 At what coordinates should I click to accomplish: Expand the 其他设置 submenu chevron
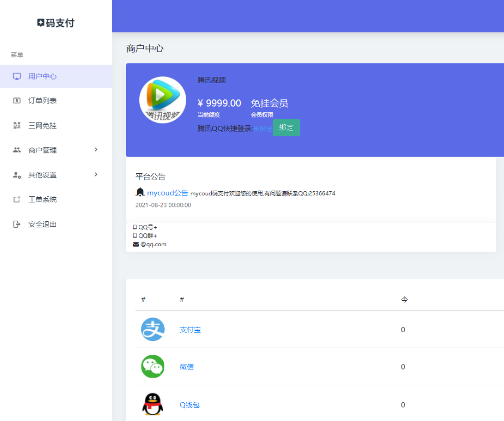(96, 174)
